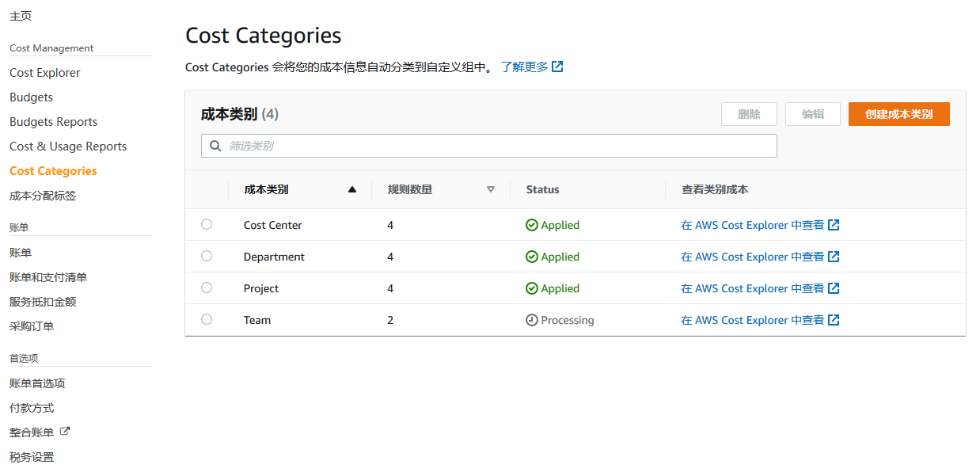Click rule count 2 in Team row
Viewport: 980px width, 476px height.
390,320
